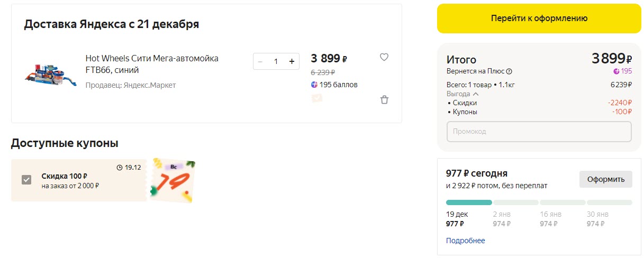Screen dimensions: 644x258
Task: Click the festive 19 calendar sticker image
Action: [173, 181]
